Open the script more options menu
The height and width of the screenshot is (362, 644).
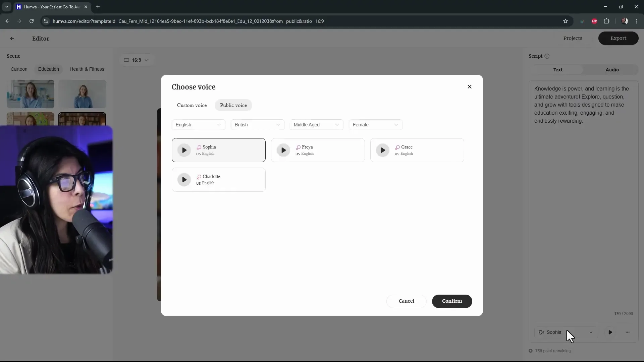[628, 332]
